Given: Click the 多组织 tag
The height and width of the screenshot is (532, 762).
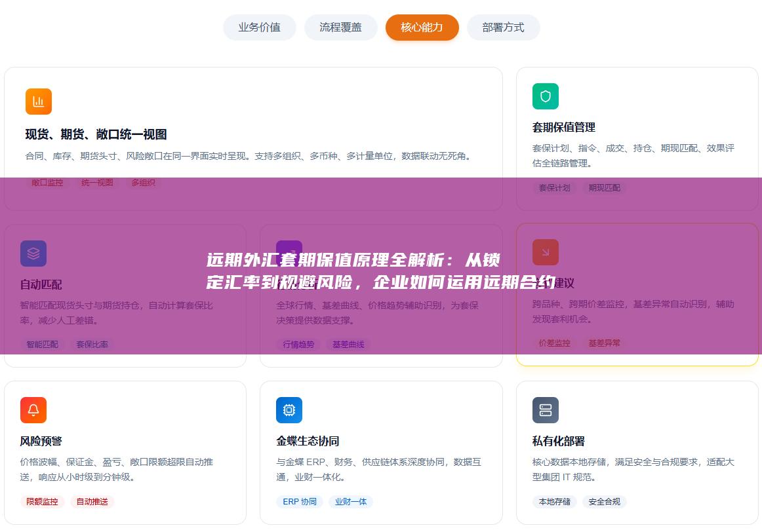Looking at the screenshot, I should coord(143,183).
